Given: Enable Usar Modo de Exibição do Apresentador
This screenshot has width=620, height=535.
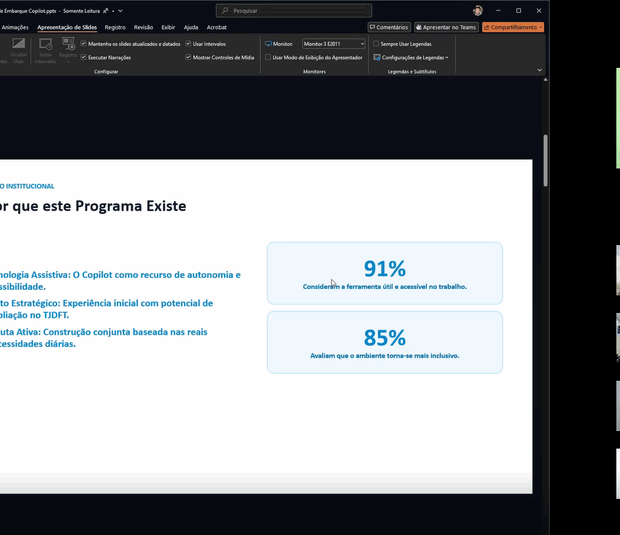Looking at the screenshot, I should [268, 57].
